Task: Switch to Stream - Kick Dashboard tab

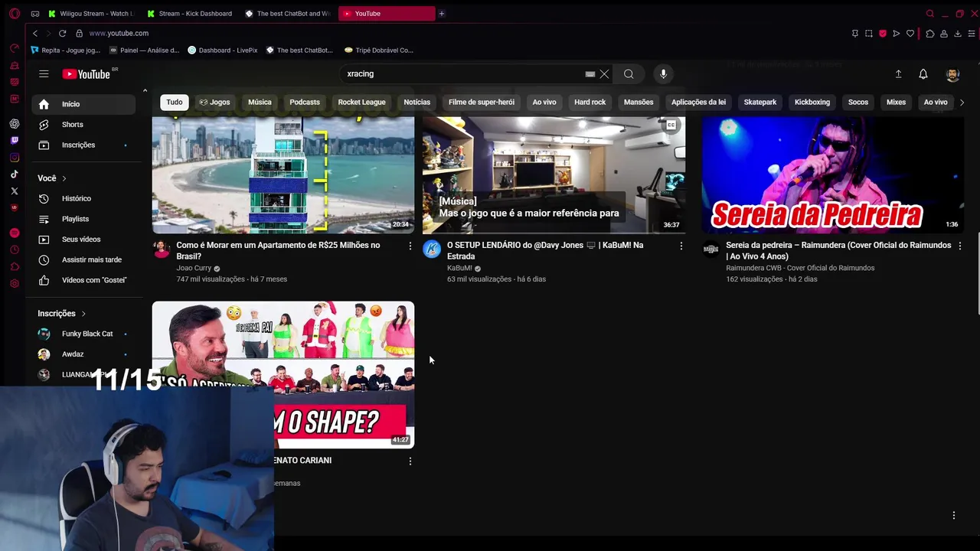Action: pos(191,14)
